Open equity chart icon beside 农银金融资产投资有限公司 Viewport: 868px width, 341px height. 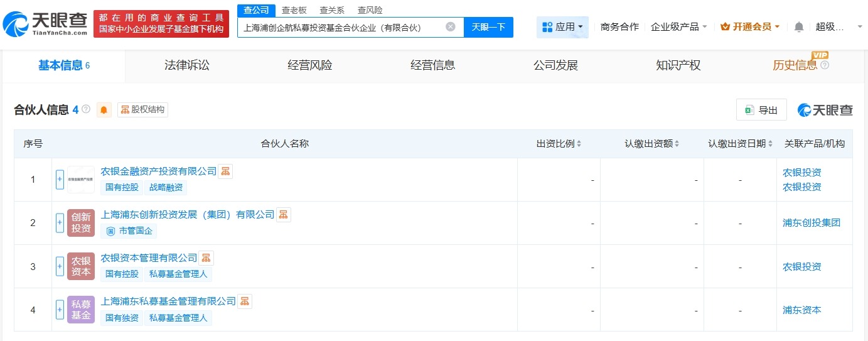pos(225,171)
